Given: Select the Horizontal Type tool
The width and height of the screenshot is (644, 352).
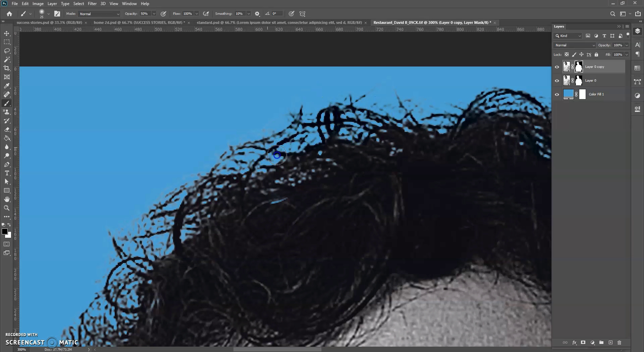Looking at the screenshot, I should (7, 173).
